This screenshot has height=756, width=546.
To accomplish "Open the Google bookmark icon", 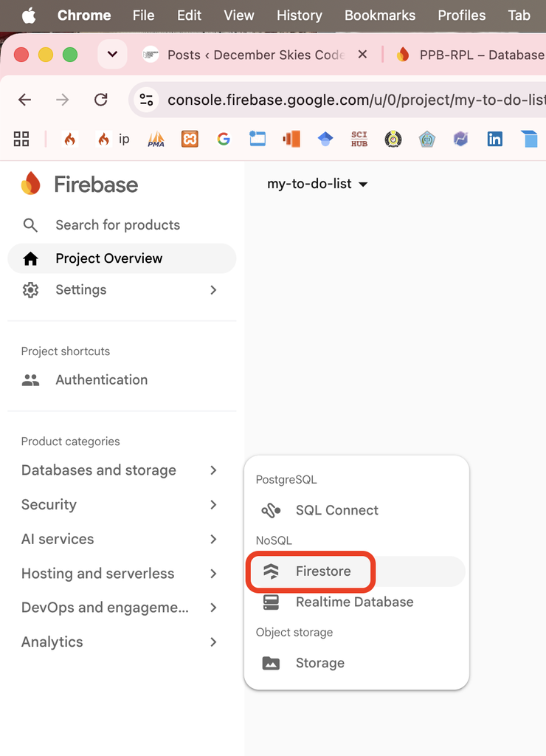I will coord(223,140).
